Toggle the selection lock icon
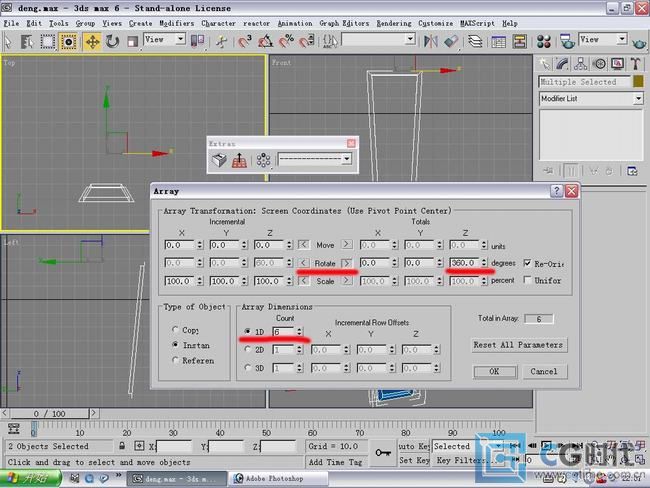The image size is (650, 488). pos(122,446)
